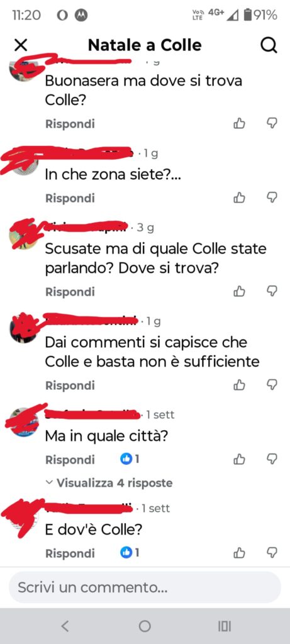The width and height of the screenshot is (290, 644).
Task: Reply to the 'Ma in quale città?' comment
Action: click(70, 460)
